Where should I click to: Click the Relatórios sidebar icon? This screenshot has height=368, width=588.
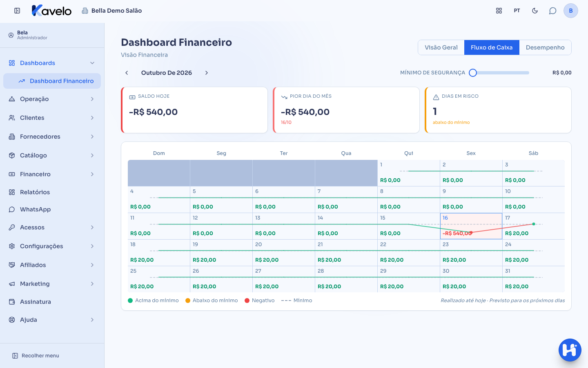point(12,192)
